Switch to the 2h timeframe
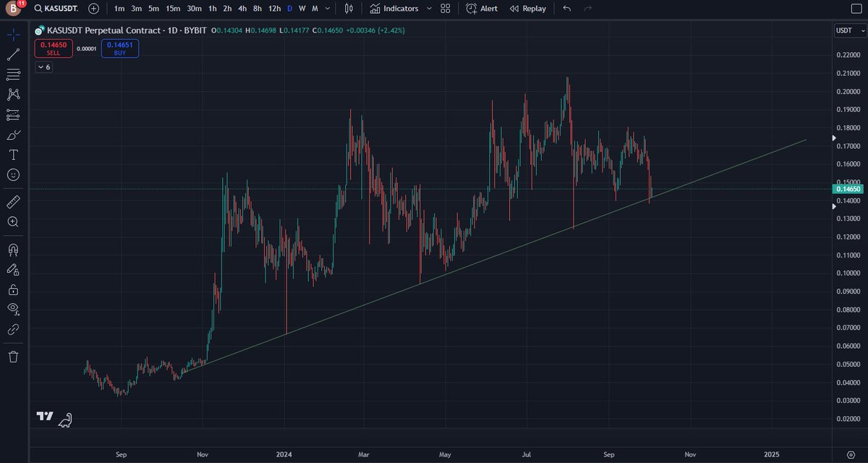 [227, 9]
